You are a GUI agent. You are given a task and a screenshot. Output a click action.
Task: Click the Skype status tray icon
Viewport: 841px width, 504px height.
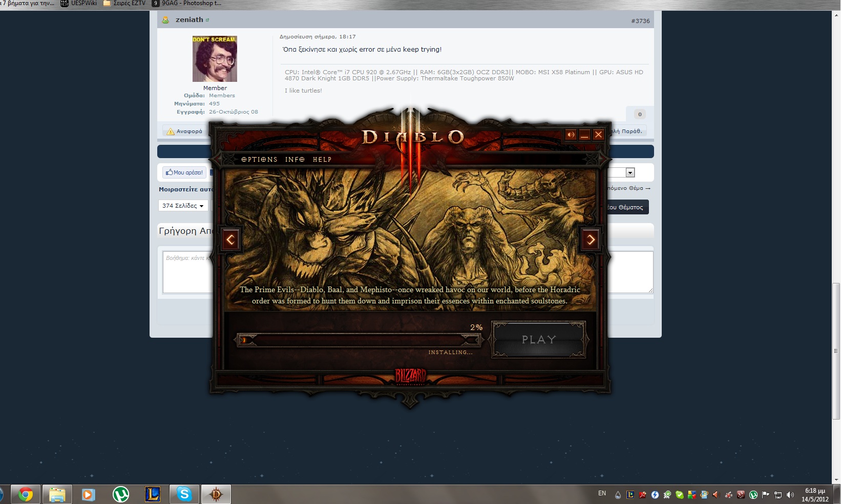click(x=680, y=495)
